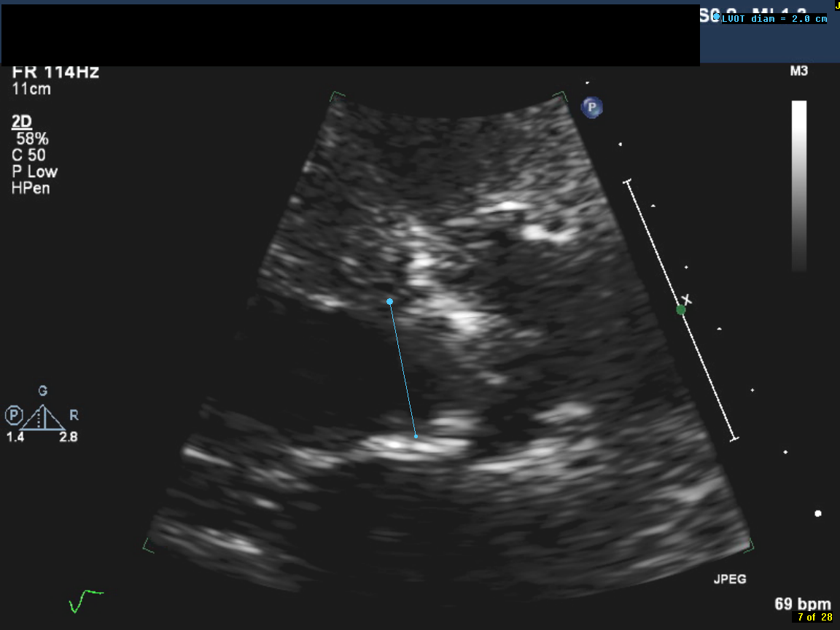Click the LVOT diam = 2.0 cm measurement label

[774, 19]
